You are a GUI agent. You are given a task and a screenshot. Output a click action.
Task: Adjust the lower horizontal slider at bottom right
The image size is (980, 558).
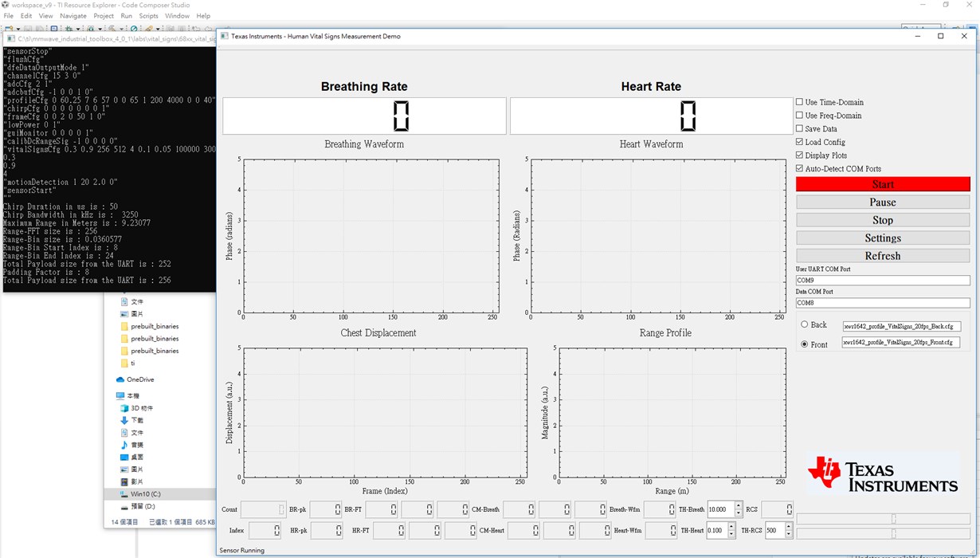[883, 534]
